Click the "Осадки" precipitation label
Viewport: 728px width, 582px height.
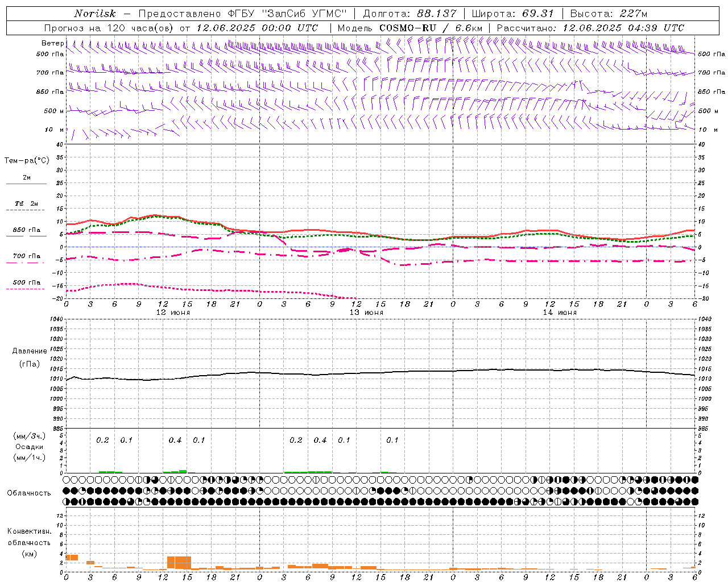click(x=30, y=447)
